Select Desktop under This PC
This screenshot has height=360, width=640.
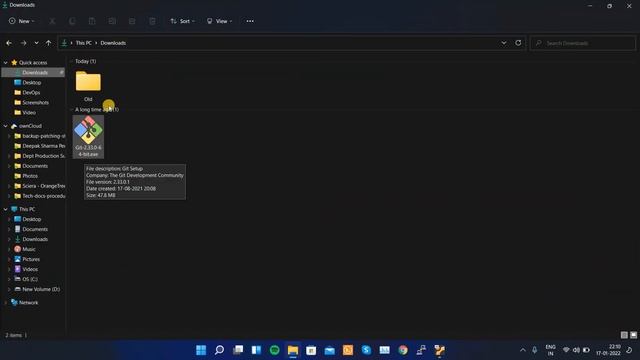pyautogui.click(x=33, y=219)
